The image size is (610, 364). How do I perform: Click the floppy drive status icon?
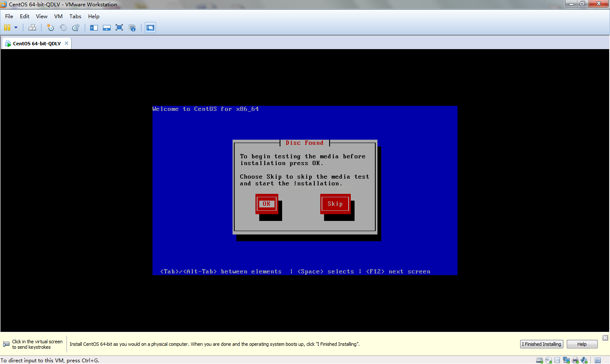557,361
